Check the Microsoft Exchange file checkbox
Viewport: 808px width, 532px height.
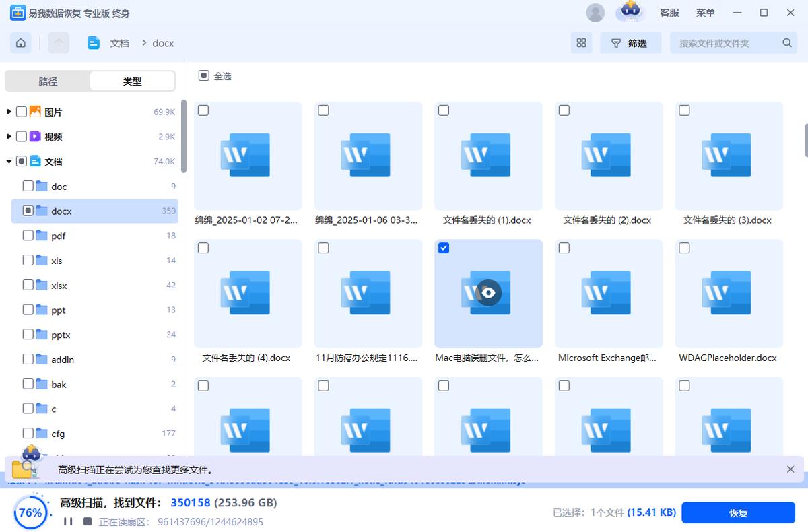pyautogui.click(x=564, y=248)
